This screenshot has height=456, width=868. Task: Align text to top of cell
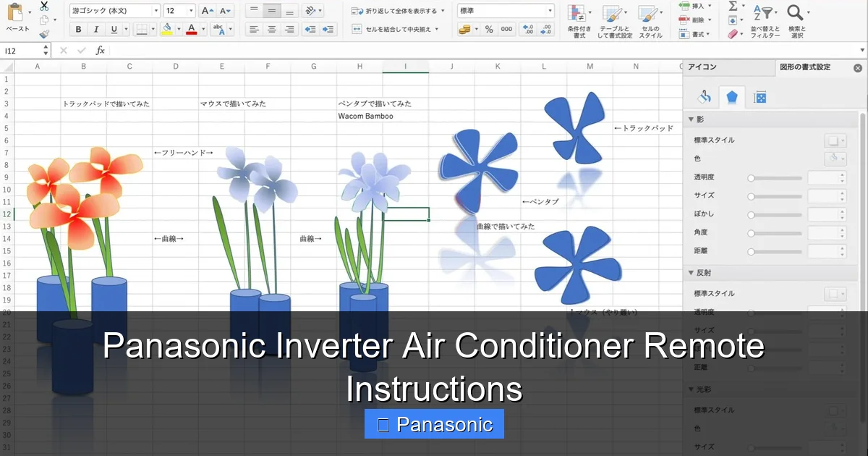254,11
